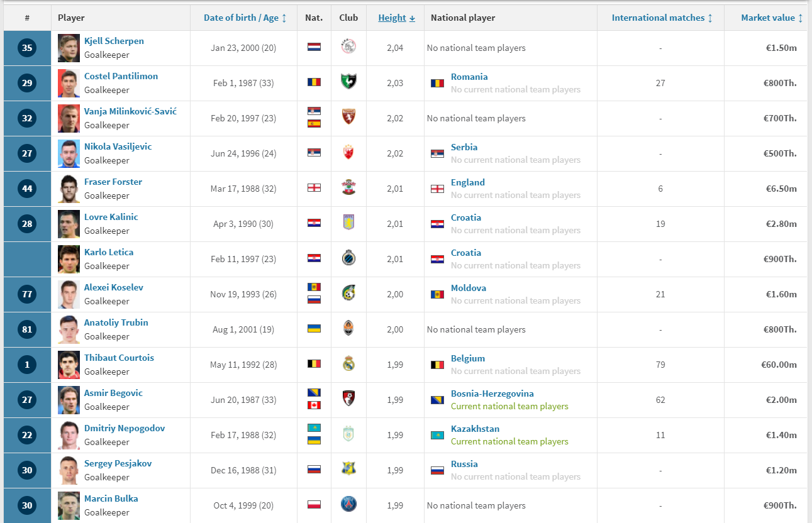Click the Club Brugge crest icon
The image size is (812, 523).
point(348,259)
